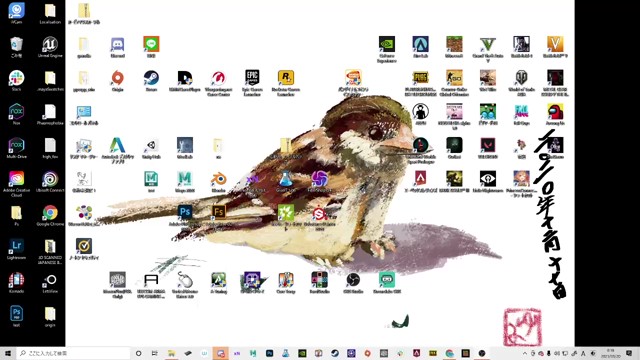Open the Valorant game shortcut

click(x=487, y=148)
